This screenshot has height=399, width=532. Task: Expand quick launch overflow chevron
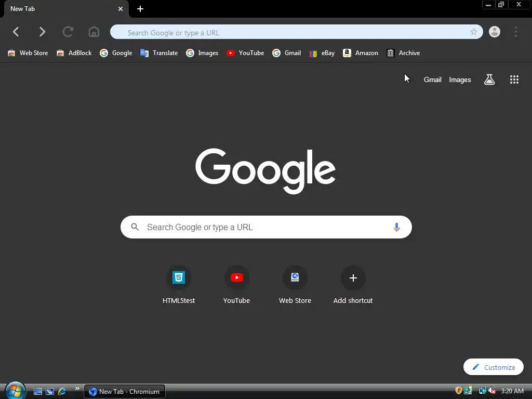(x=77, y=389)
